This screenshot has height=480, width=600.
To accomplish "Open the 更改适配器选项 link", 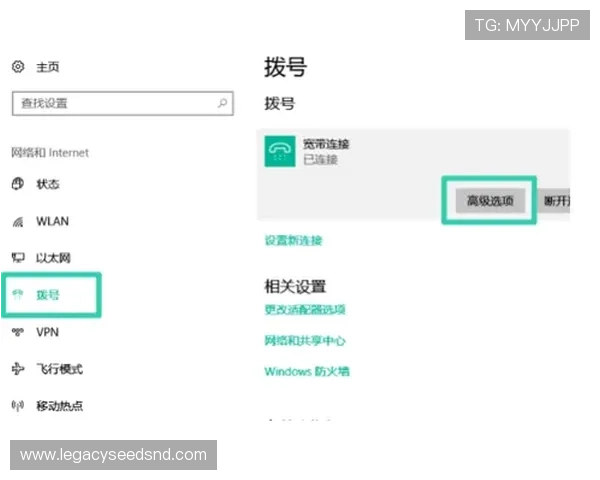I will (x=305, y=309).
